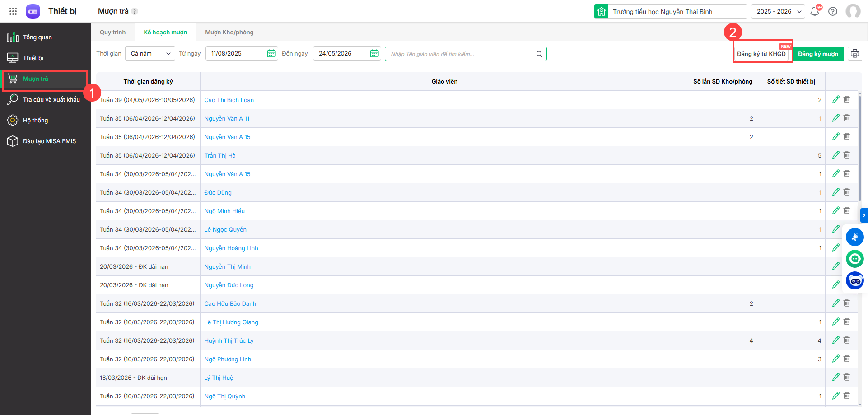Click the search magnifier icon
This screenshot has height=415, width=868.
[539, 54]
